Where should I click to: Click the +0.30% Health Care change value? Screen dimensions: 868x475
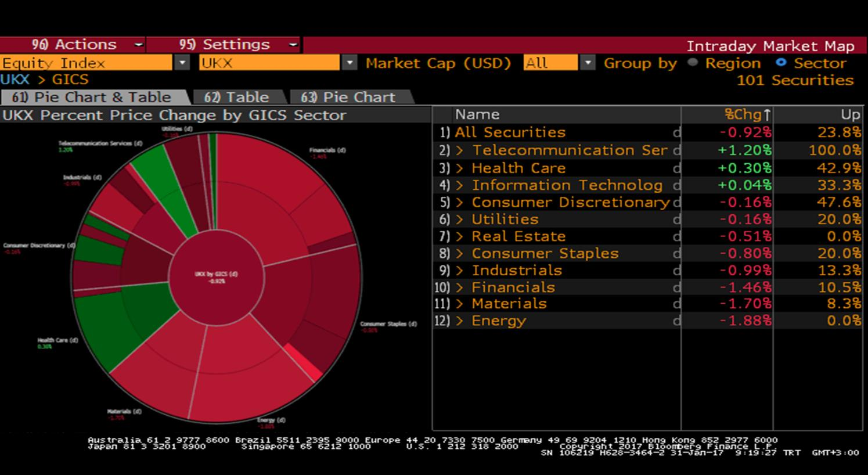[x=744, y=168]
